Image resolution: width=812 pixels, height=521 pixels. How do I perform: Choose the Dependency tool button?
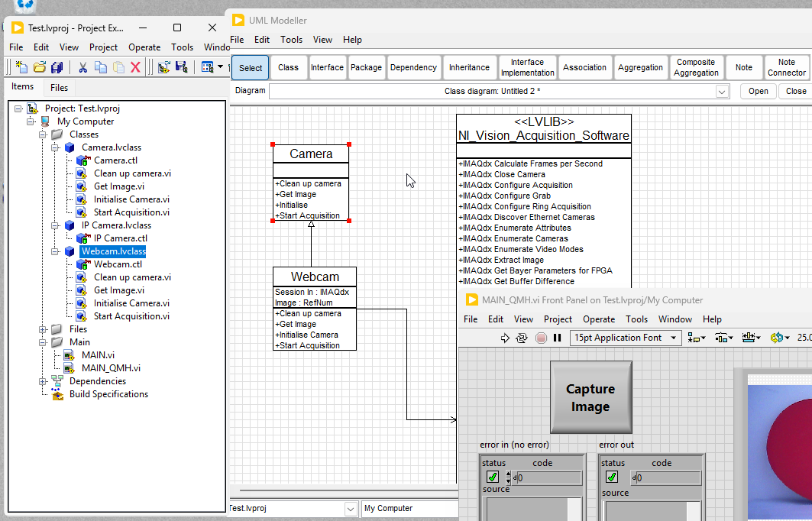tap(413, 67)
